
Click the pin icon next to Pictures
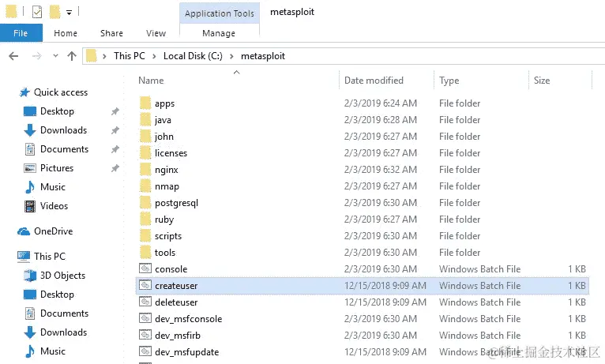click(115, 168)
